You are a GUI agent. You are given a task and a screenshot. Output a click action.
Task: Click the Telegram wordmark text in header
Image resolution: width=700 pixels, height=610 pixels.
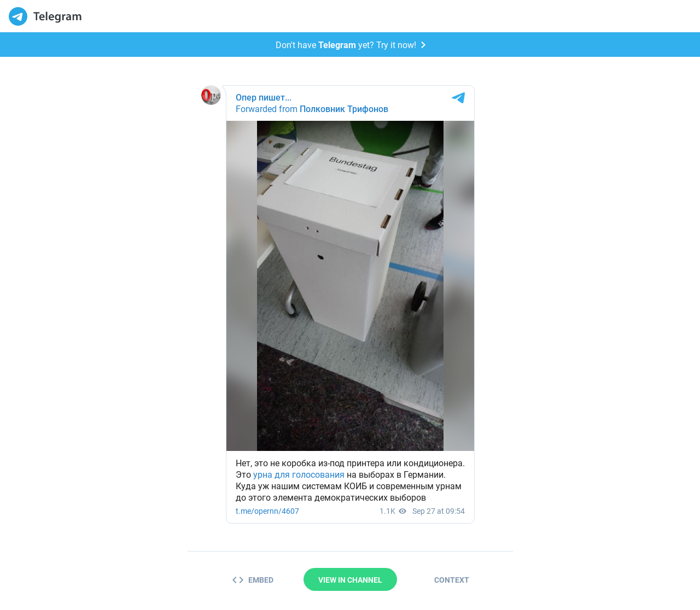coord(57,16)
